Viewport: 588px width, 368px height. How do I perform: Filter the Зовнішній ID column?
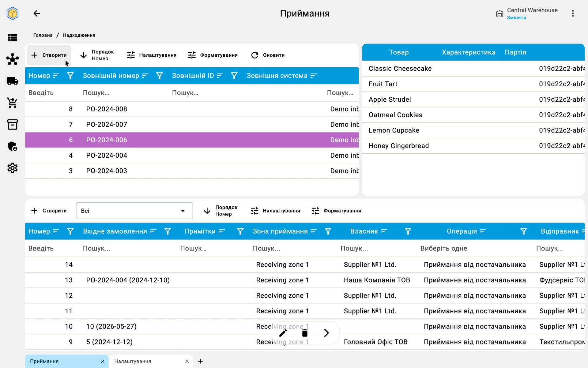point(234,76)
